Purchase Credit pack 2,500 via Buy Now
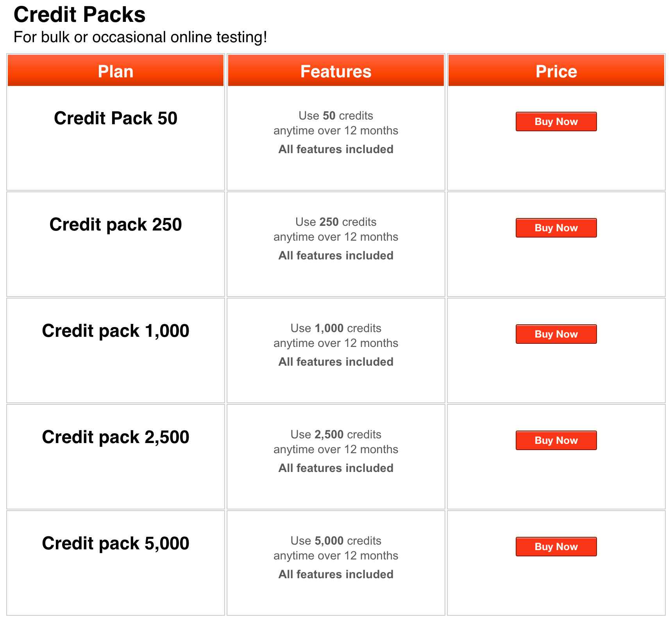This screenshot has width=672, height=622. 556,440
